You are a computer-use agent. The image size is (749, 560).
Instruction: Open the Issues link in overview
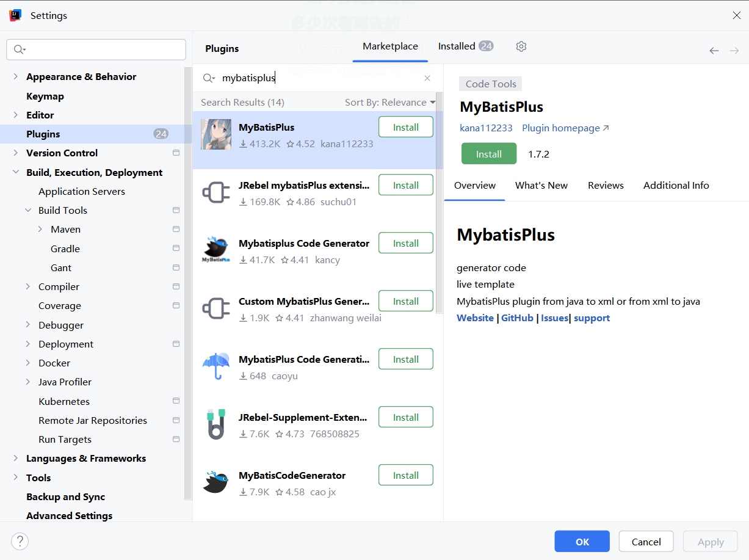click(x=555, y=318)
